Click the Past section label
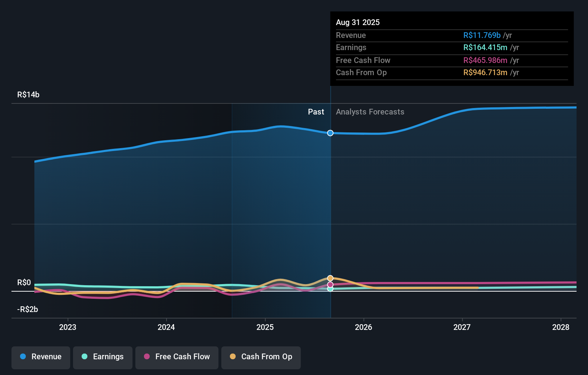This screenshot has width=588, height=375. (x=316, y=112)
